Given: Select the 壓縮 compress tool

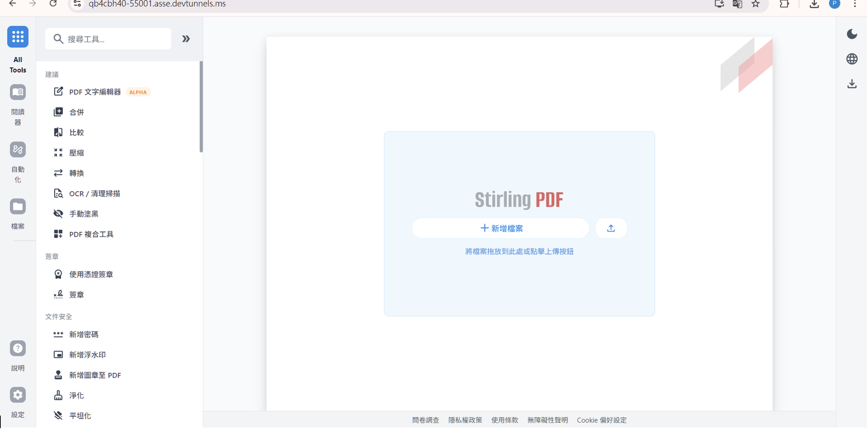Looking at the screenshot, I should 76,153.
